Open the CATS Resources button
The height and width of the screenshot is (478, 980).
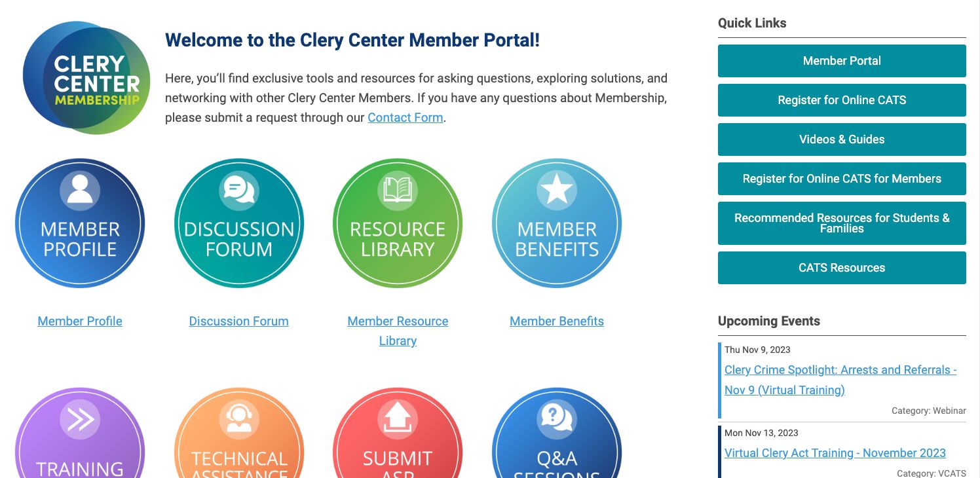(x=842, y=268)
